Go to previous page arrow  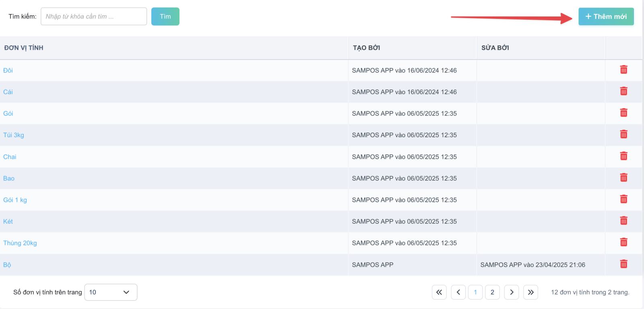click(x=458, y=292)
